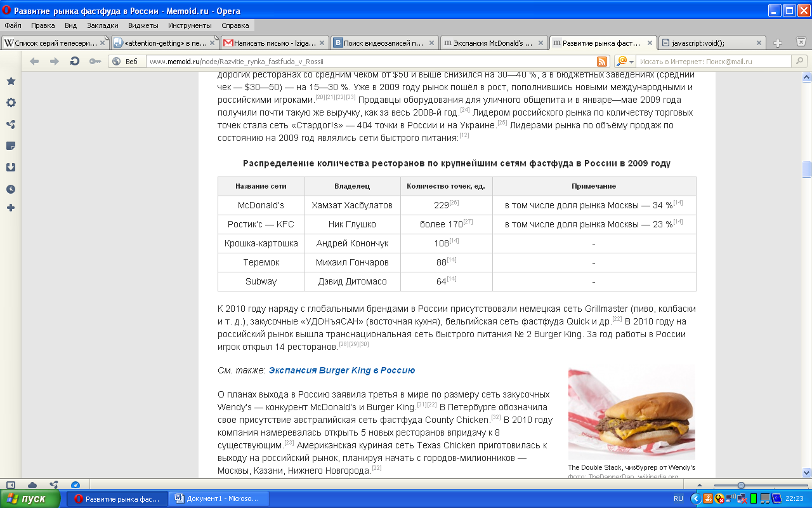This screenshot has height=508, width=812.
Task: Click the 'пуск' Start button
Action: pyautogui.click(x=30, y=498)
